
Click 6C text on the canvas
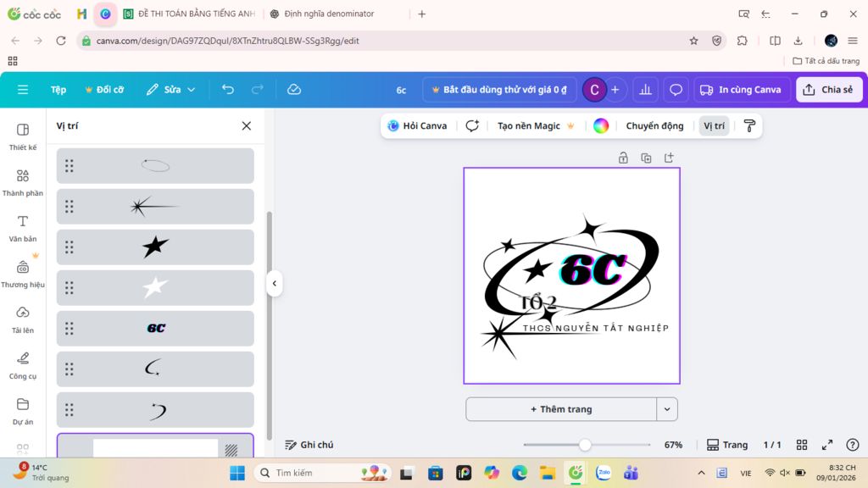(593, 269)
